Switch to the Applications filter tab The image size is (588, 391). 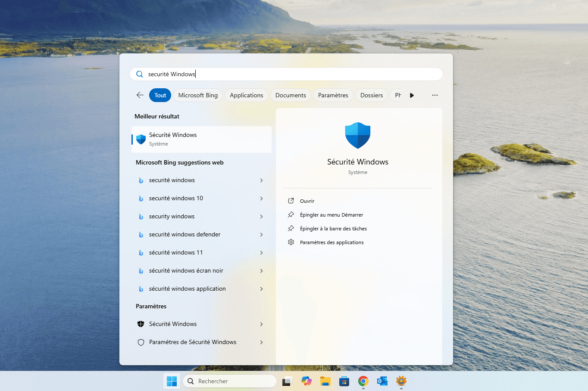pyautogui.click(x=247, y=95)
